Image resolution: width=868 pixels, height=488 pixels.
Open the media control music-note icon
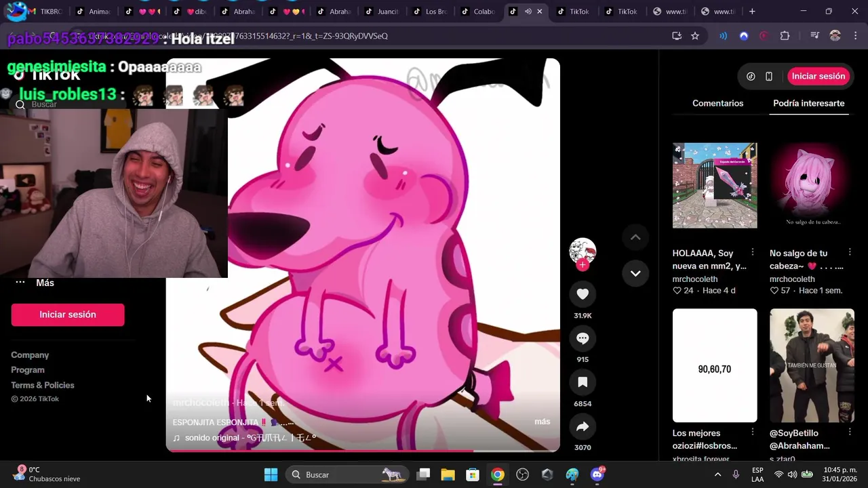[814, 36]
